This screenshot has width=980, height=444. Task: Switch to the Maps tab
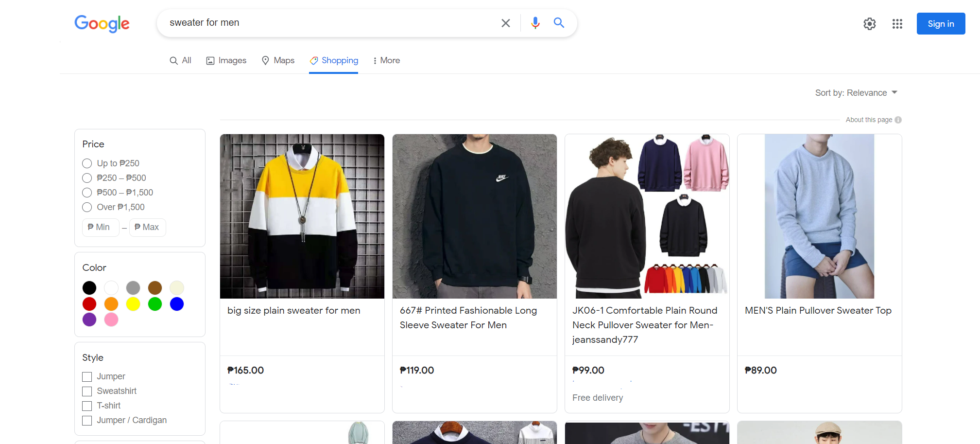pyautogui.click(x=278, y=60)
